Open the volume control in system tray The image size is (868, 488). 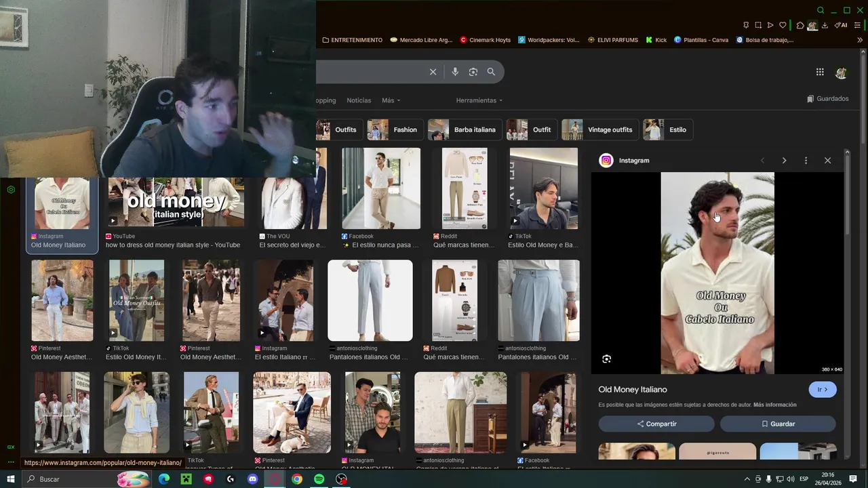pyautogui.click(x=789, y=479)
